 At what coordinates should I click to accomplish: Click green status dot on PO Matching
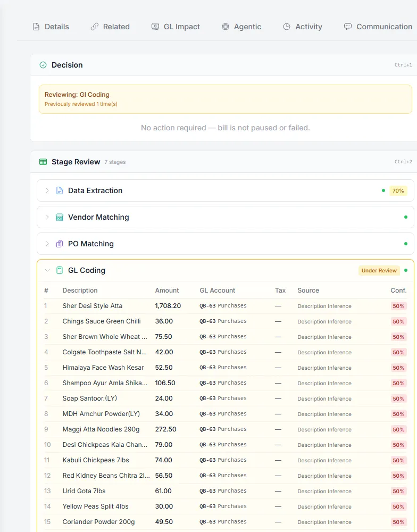tap(406, 244)
